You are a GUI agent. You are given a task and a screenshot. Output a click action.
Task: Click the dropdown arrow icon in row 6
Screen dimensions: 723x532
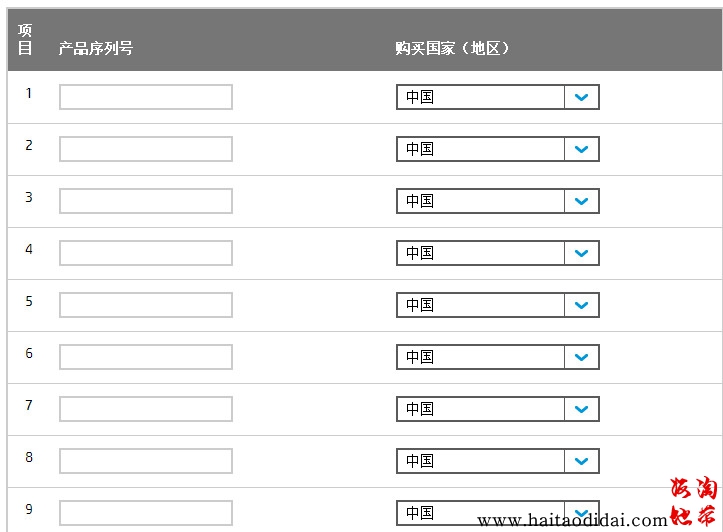(581, 357)
